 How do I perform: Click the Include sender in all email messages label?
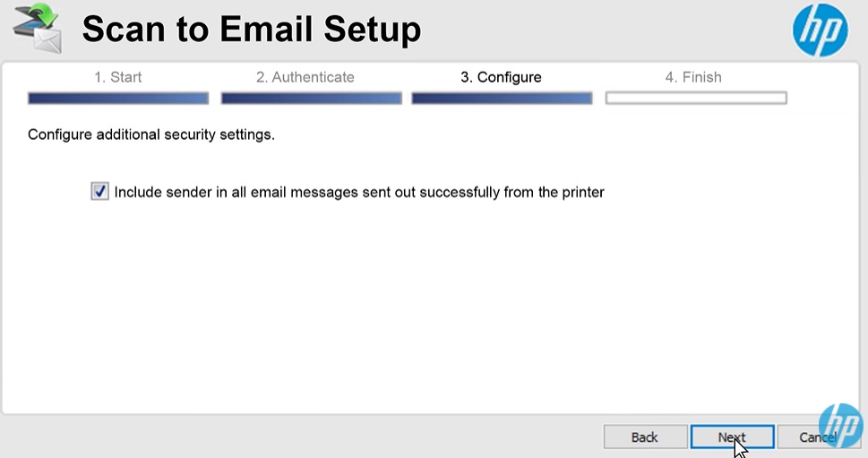(359, 192)
